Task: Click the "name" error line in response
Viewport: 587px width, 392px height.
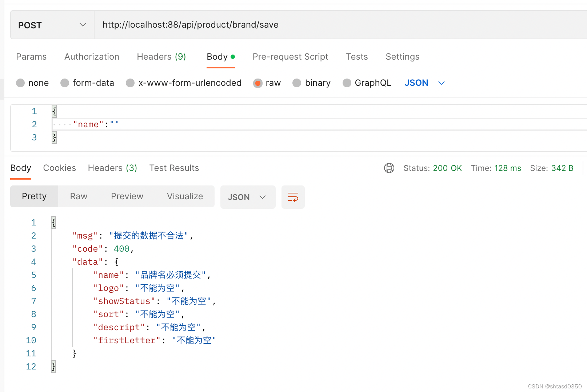Action: pyautogui.click(x=152, y=275)
